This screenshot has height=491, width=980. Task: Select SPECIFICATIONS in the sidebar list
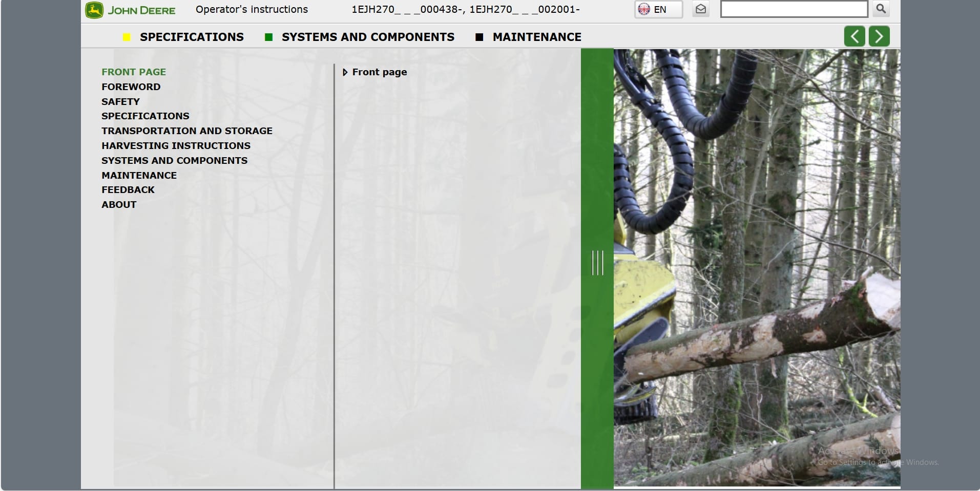pyautogui.click(x=145, y=116)
